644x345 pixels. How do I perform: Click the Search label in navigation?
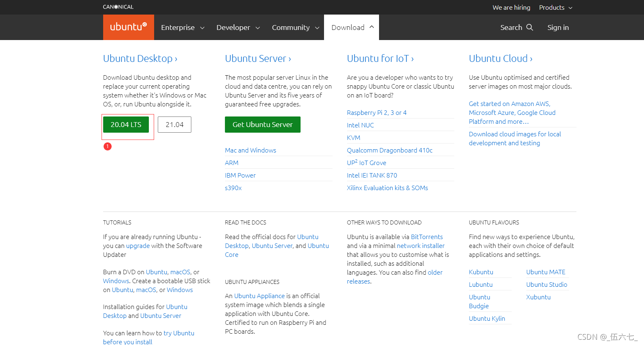(511, 27)
